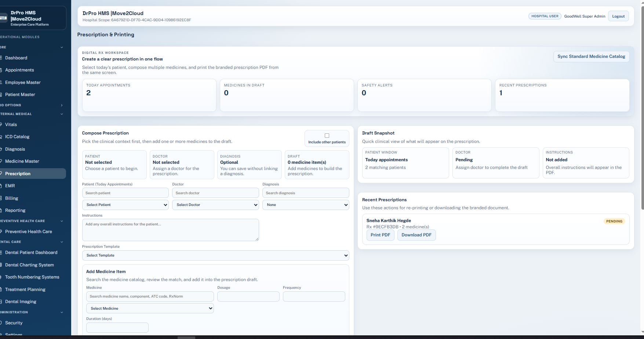The width and height of the screenshot is (644, 339).
Task: Click GoodWell Super Admin user name
Action: 585,16
